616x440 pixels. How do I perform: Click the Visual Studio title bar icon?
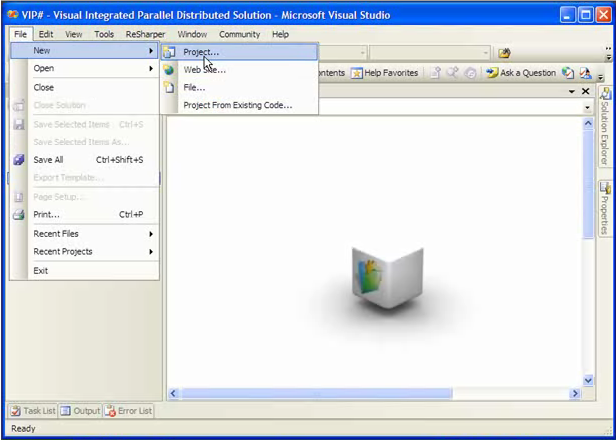click(13, 15)
